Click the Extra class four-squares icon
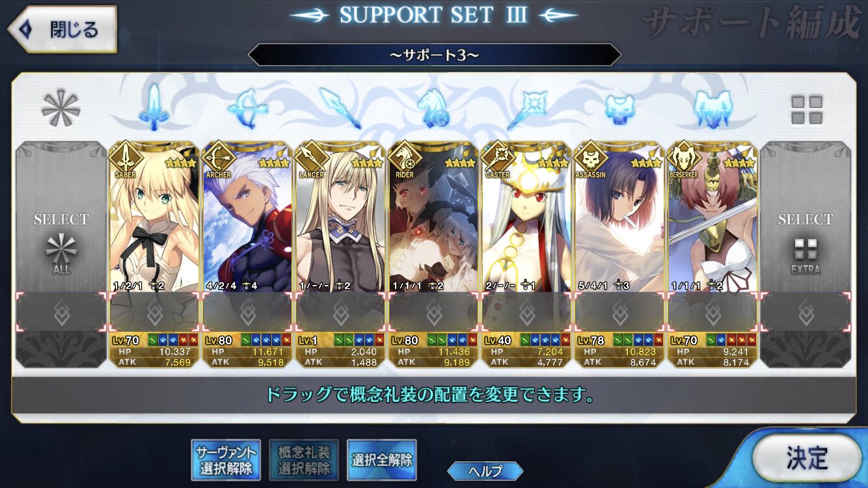Image resolution: width=868 pixels, height=488 pixels. pos(806,110)
